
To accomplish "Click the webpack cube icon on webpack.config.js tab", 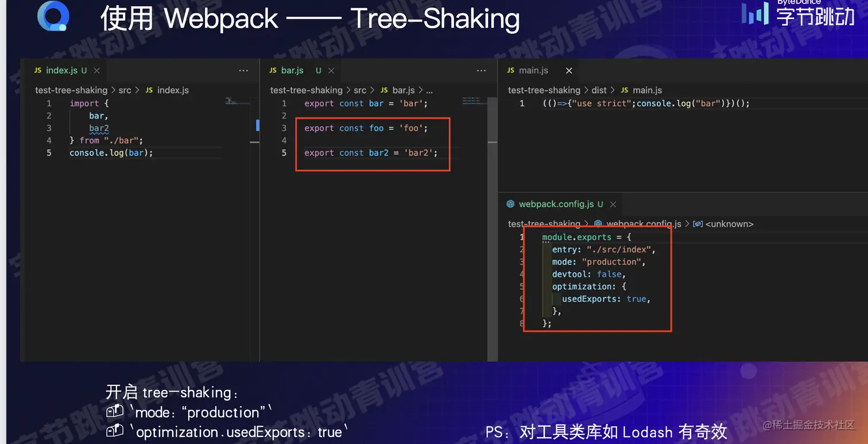I will pos(510,204).
